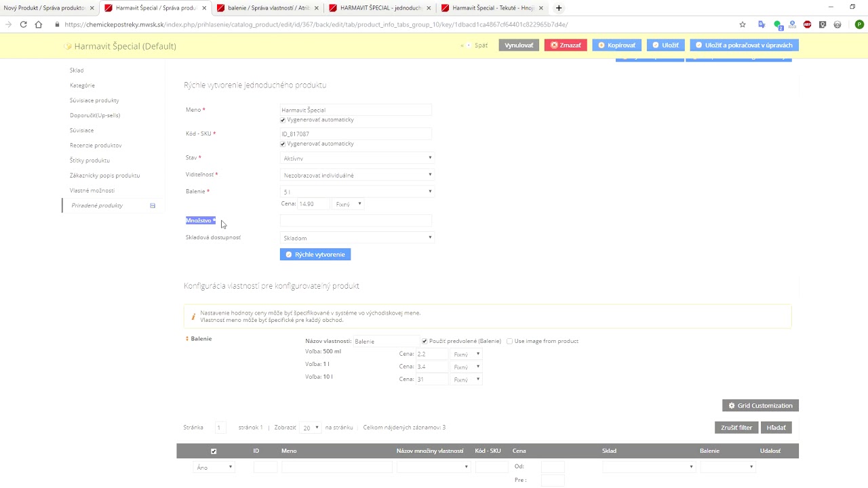The height and width of the screenshot is (488, 868).
Task: Click the Vynulovať button
Action: coord(519,45)
